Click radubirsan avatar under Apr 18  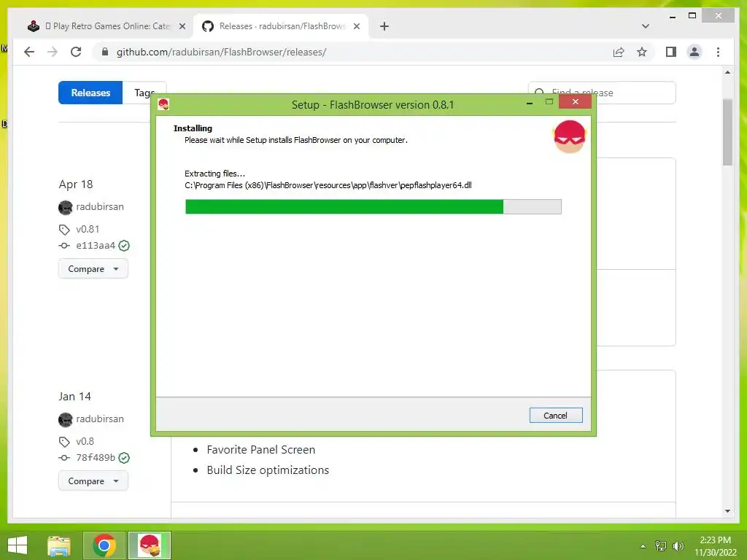pos(65,207)
